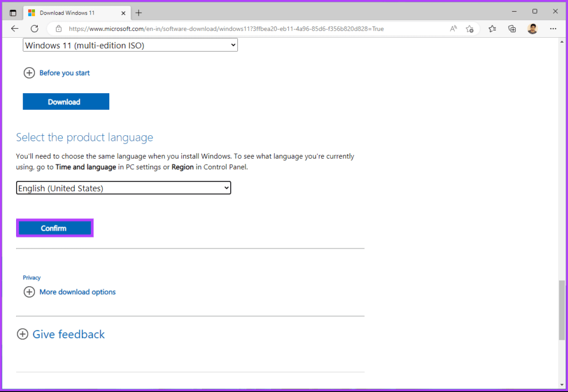
Task: Click the vertical scrollbar thumb
Action: click(562, 310)
